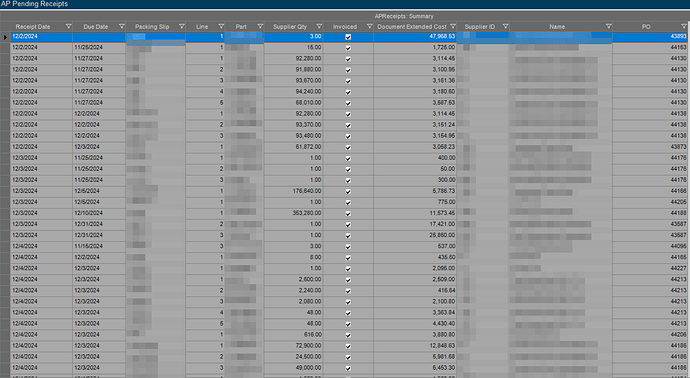Click the AP Pending Receipts title bar
Viewport: 690px width, 378px height.
tap(345, 4)
